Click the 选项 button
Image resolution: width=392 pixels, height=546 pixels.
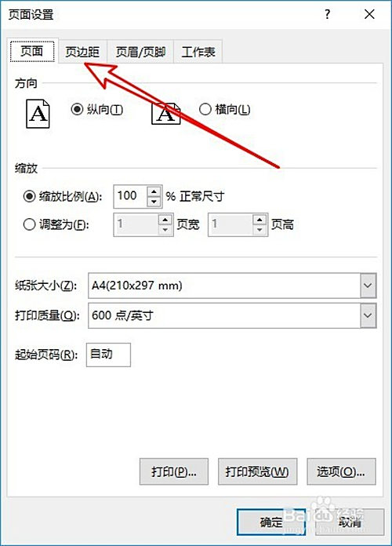(341, 471)
